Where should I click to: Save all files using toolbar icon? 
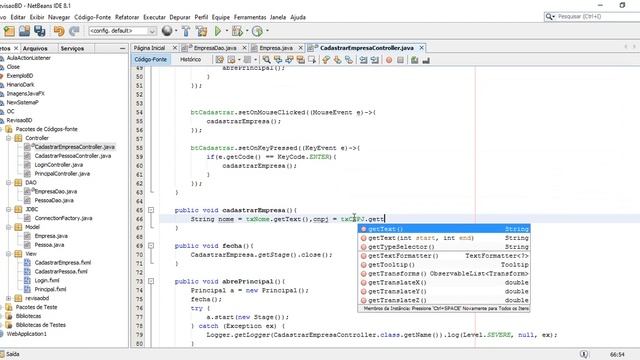click(x=40, y=31)
